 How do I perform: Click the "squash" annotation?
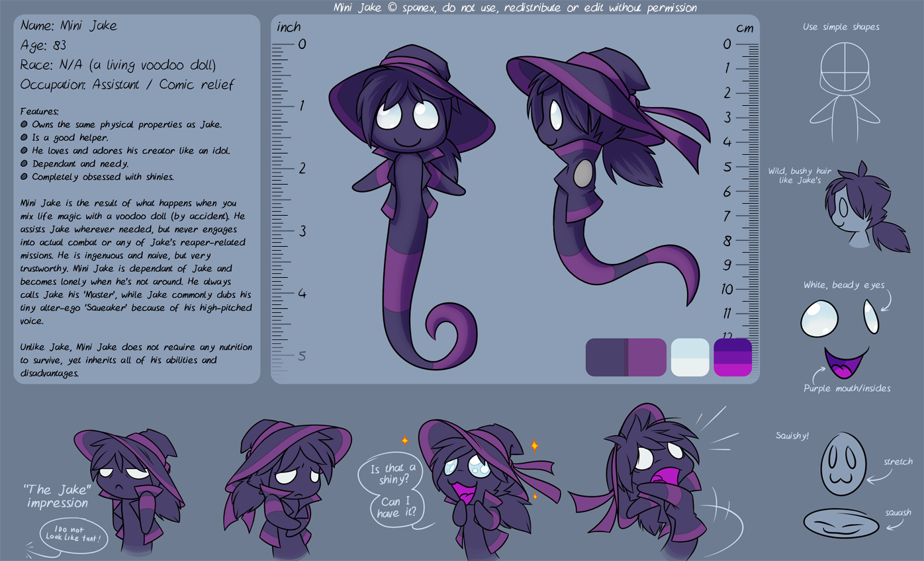[898, 513]
